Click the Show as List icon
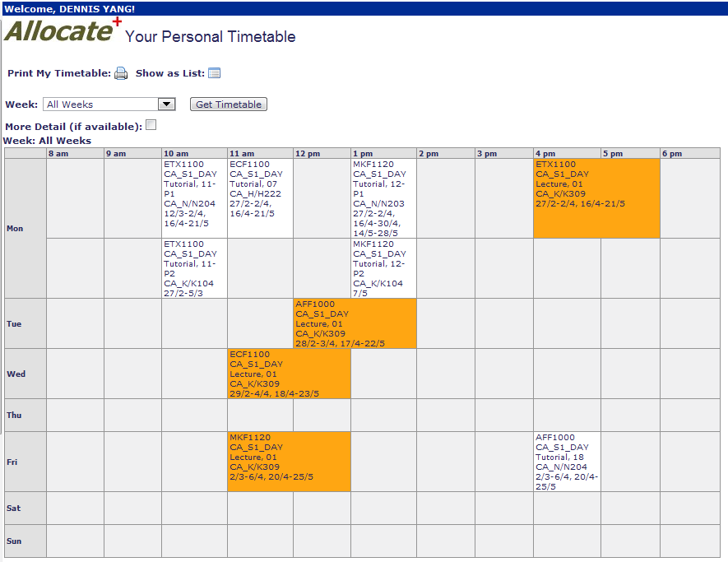The image size is (728, 562). coord(214,73)
